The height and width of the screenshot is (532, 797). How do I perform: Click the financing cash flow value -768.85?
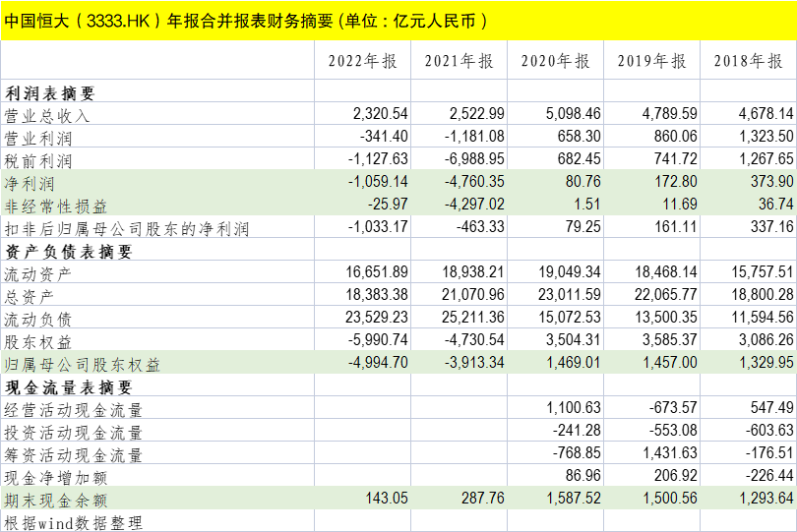577,452
